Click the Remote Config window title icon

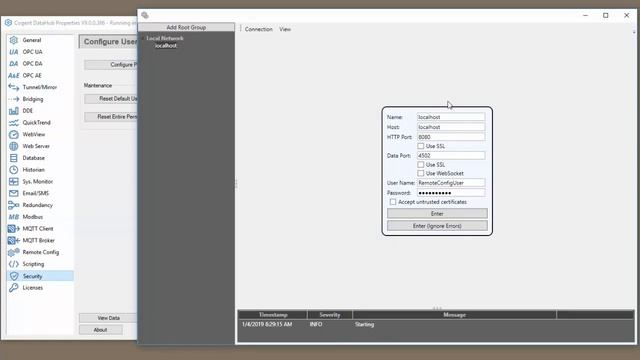tap(145, 15)
